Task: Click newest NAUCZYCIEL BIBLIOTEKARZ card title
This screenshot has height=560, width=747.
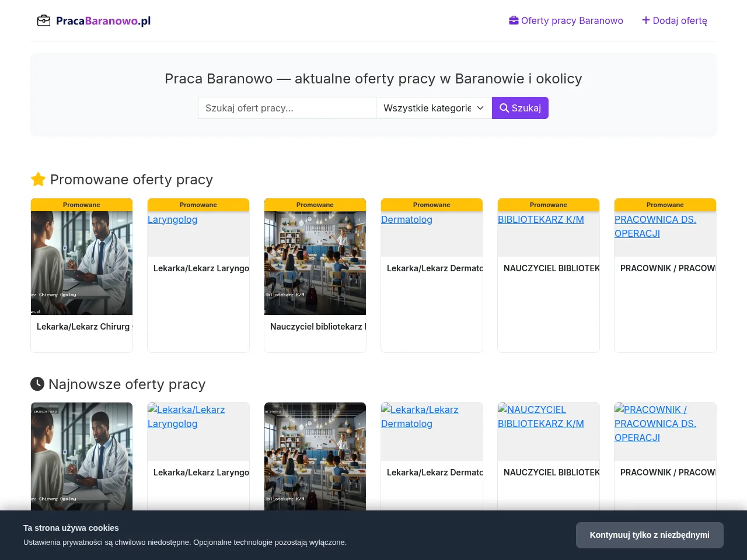Action: [x=551, y=473]
